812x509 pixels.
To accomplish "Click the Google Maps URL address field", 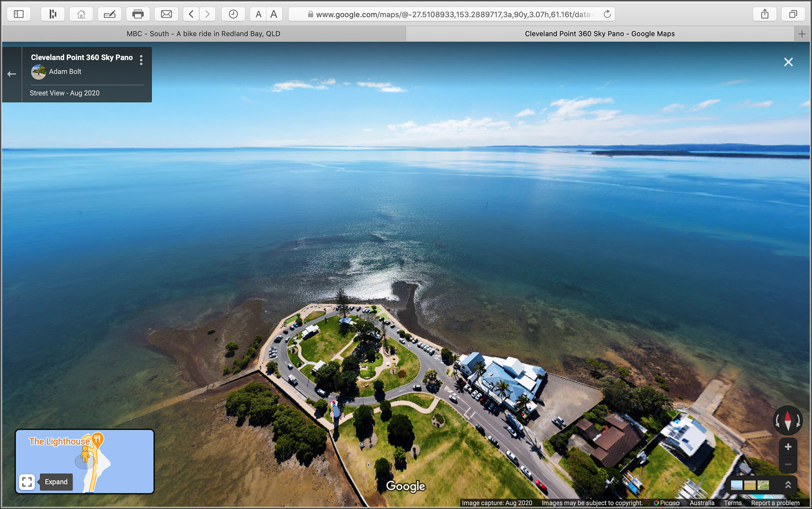I will tap(451, 14).
